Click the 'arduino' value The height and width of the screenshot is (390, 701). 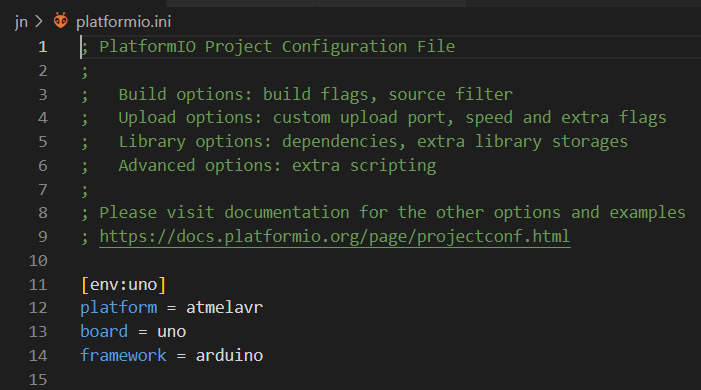(229, 356)
